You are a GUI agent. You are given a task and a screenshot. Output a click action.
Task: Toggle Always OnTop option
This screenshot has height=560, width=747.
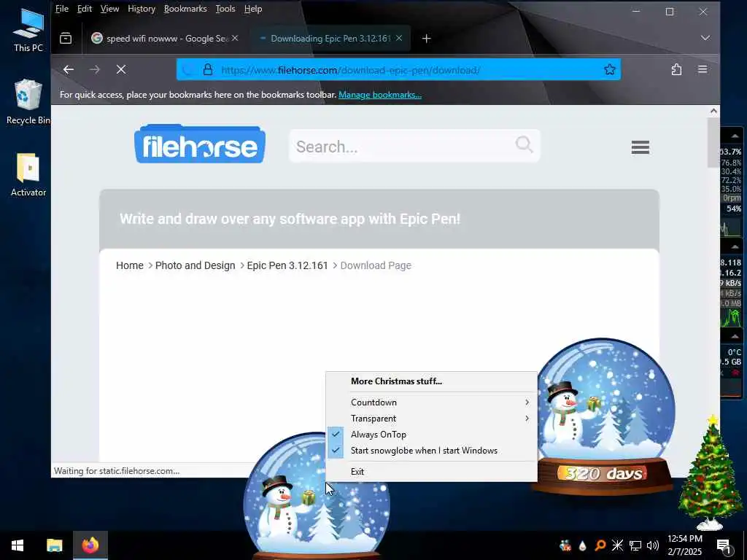tap(432, 435)
